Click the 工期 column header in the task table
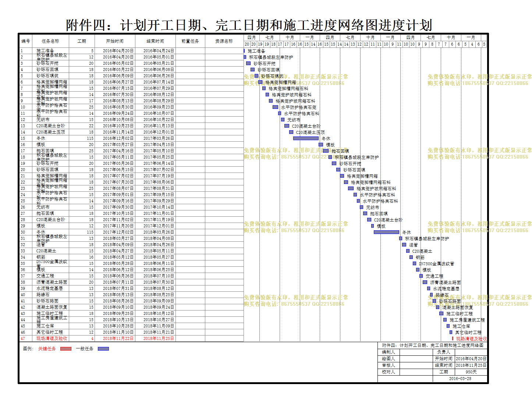Viewport: 532px width, 401px height. point(82,41)
